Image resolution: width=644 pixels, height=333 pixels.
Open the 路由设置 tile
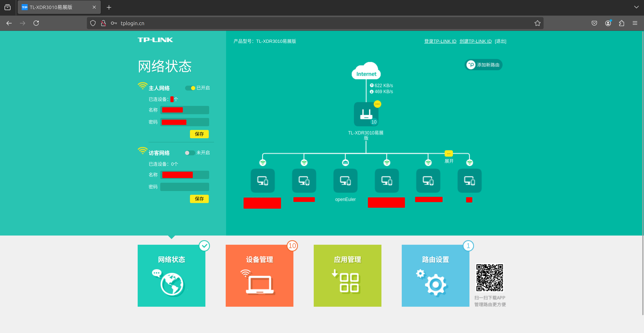[435, 276]
